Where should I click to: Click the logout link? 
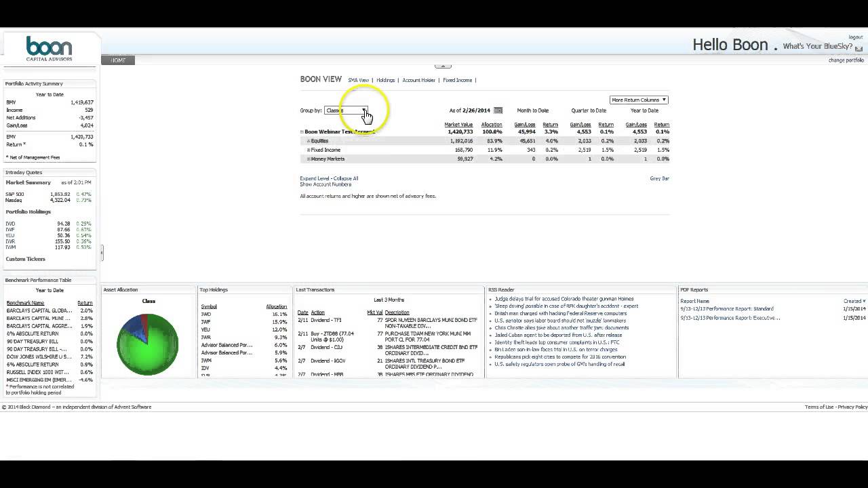click(855, 37)
